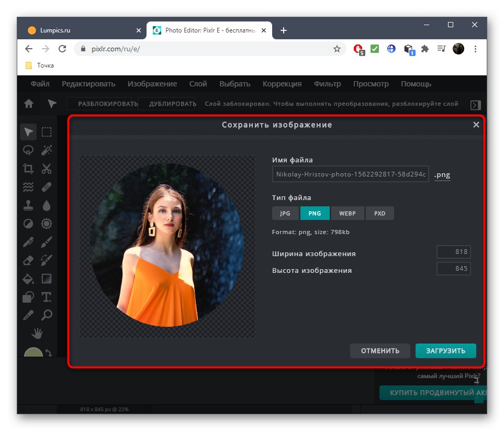Click the ОТМЕНИТЬ cancel button
504x431 pixels.
(x=380, y=351)
